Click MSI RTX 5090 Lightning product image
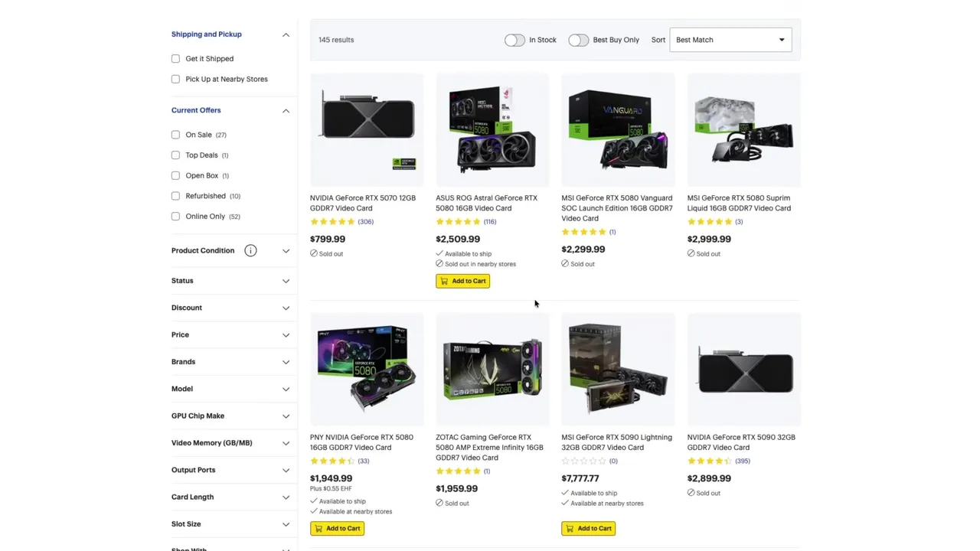This screenshot has height=551, width=980. pos(618,369)
